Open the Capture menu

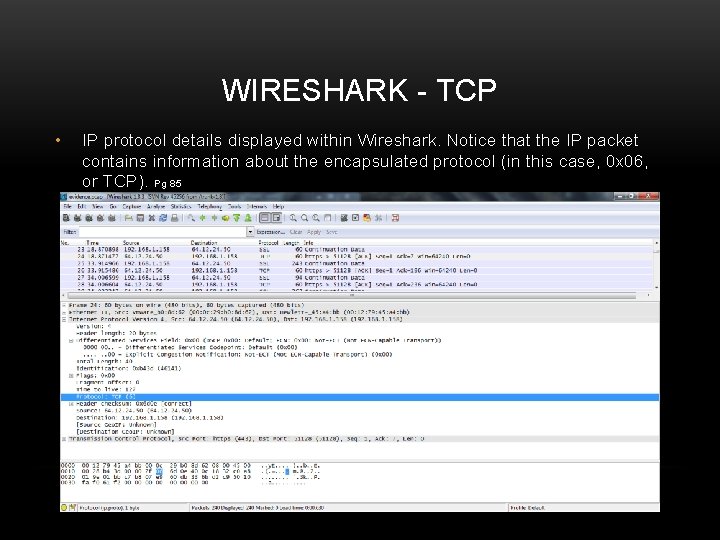pos(131,207)
